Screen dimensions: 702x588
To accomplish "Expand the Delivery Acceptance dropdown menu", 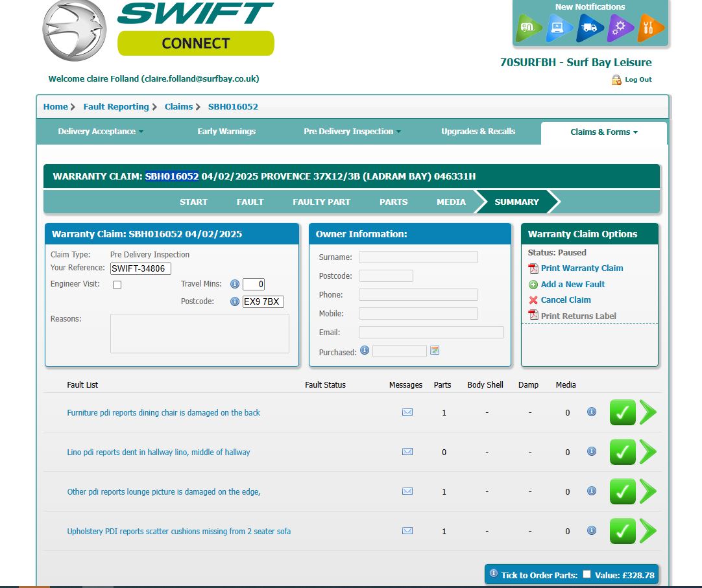I will pos(101,132).
